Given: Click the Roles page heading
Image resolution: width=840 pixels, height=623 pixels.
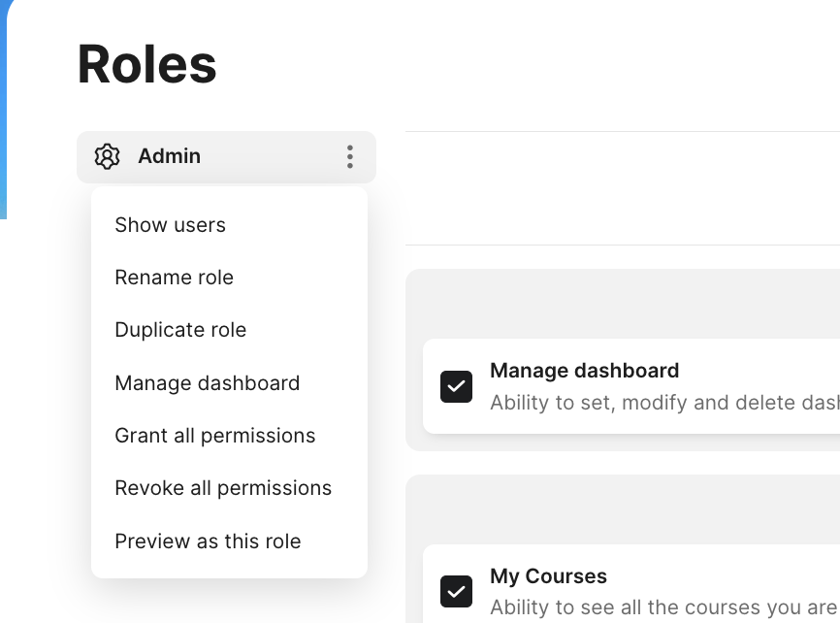Looking at the screenshot, I should pos(147,65).
